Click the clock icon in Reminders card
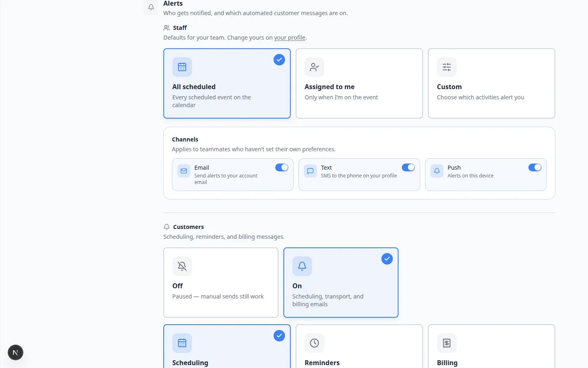Viewport: 588px width, 368px height. [314, 343]
